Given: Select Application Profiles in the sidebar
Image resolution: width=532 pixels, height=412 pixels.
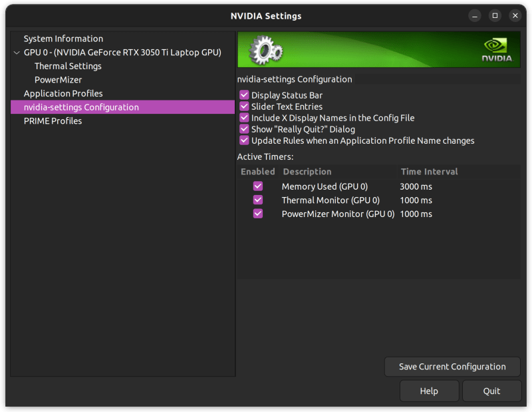Looking at the screenshot, I should click(x=63, y=93).
